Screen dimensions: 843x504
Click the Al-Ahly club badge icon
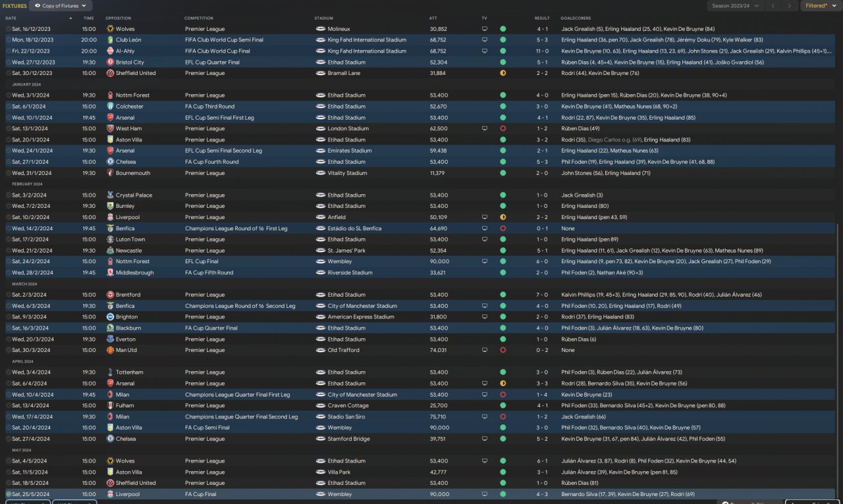point(110,51)
